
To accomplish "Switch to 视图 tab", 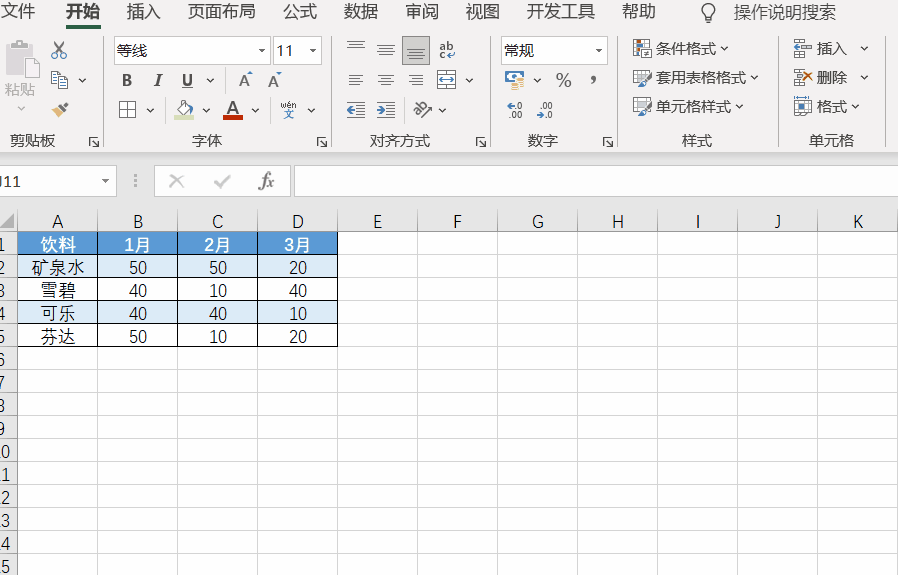I will coord(482,11).
